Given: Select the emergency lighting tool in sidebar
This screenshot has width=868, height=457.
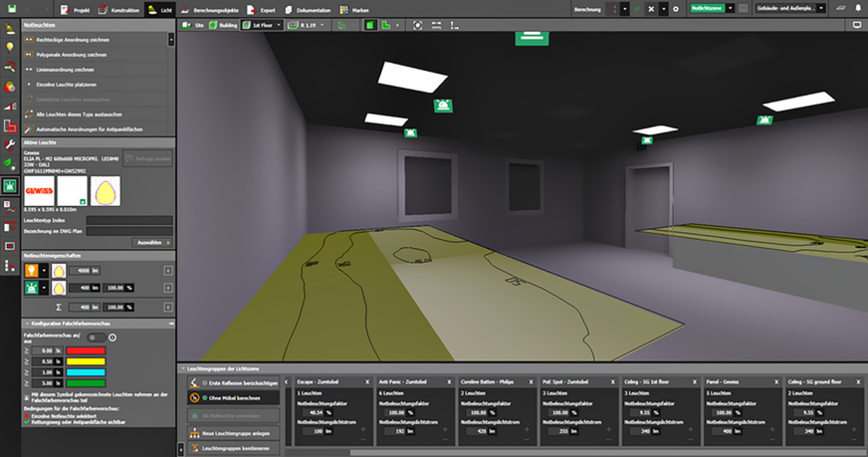Looking at the screenshot, I should pyautogui.click(x=10, y=185).
